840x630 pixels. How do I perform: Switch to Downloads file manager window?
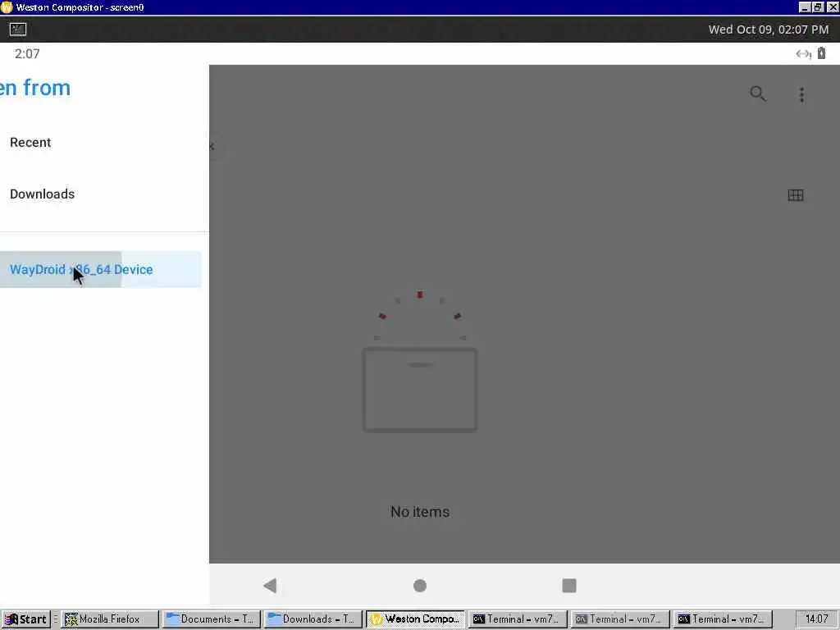313,619
